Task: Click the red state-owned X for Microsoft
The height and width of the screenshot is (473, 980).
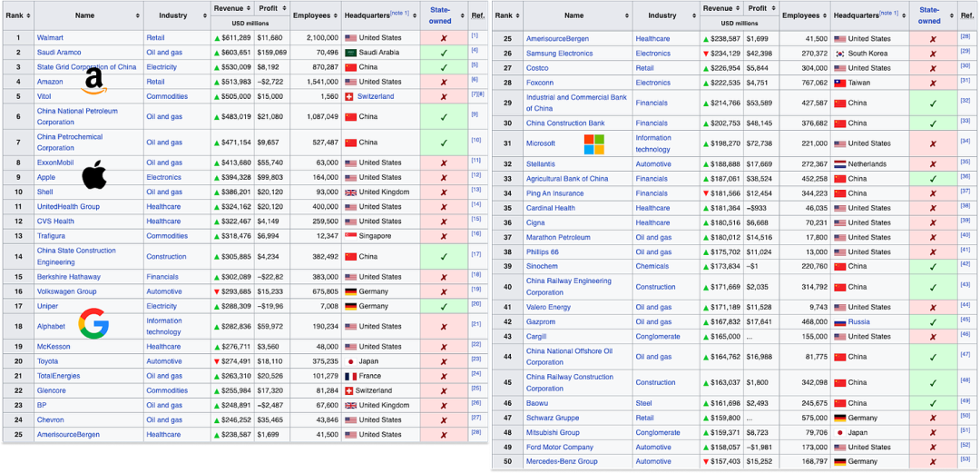Action: click(933, 144)
